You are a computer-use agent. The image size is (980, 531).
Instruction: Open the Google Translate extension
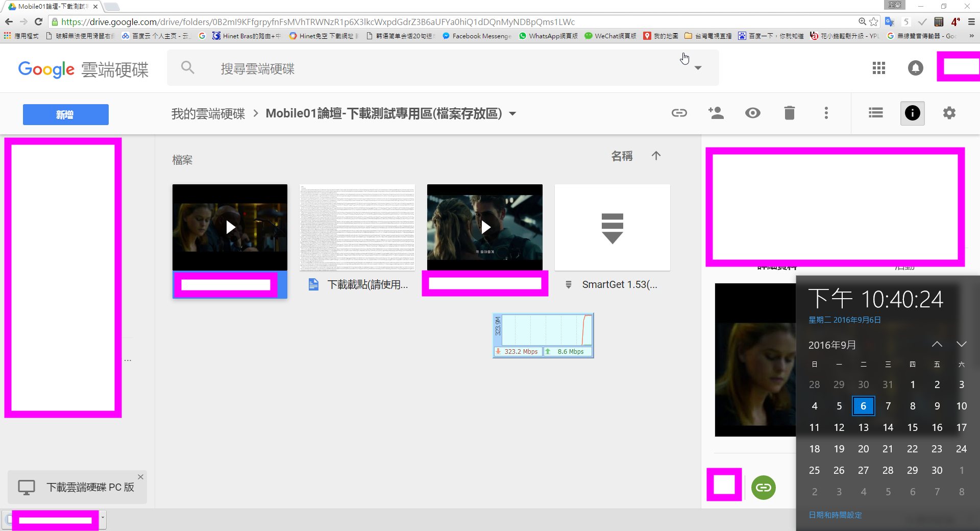click(x=890, y=21)
